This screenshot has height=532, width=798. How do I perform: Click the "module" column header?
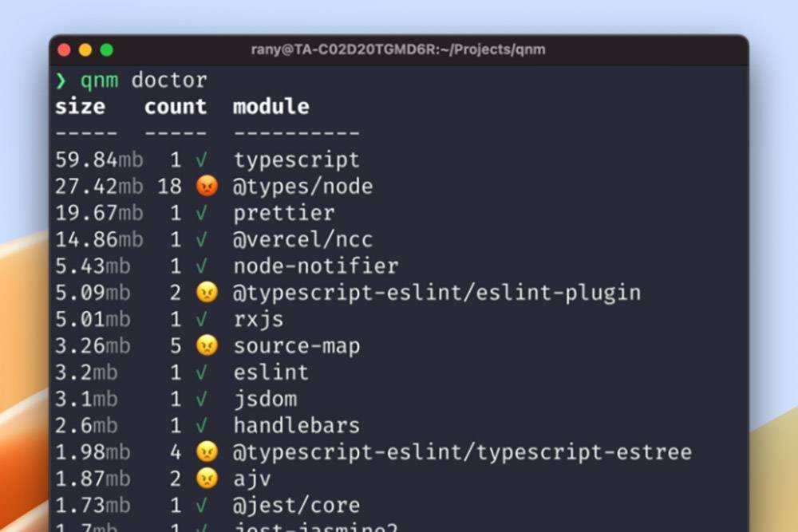271,107
